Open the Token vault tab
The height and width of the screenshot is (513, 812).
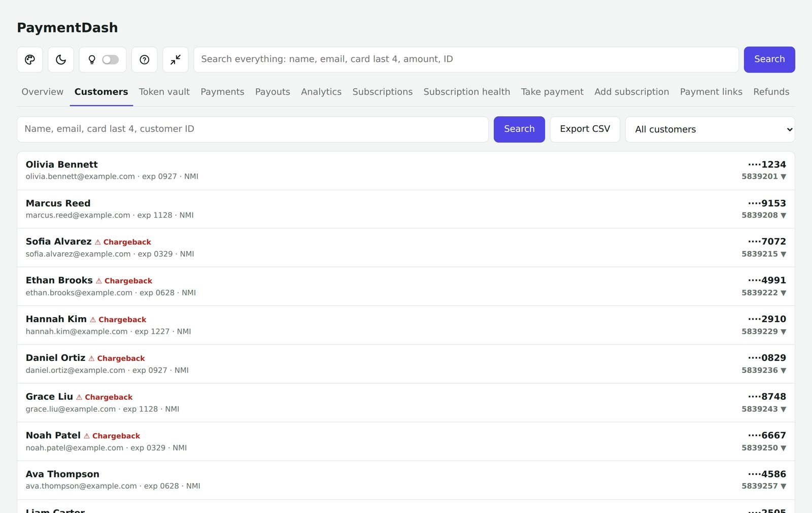pyautogui.click(x=164, y=92)
